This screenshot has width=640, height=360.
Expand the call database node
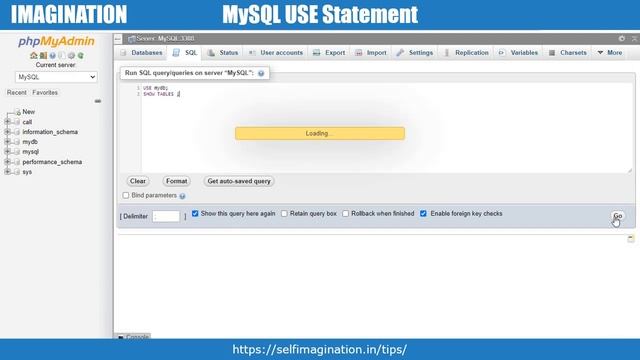click(x=7, y=122)
